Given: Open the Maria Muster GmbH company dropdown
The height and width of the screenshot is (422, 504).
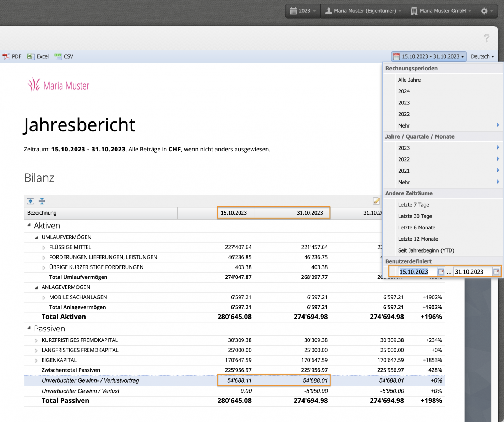Looking at the screenshot, I should pos(441,11).
